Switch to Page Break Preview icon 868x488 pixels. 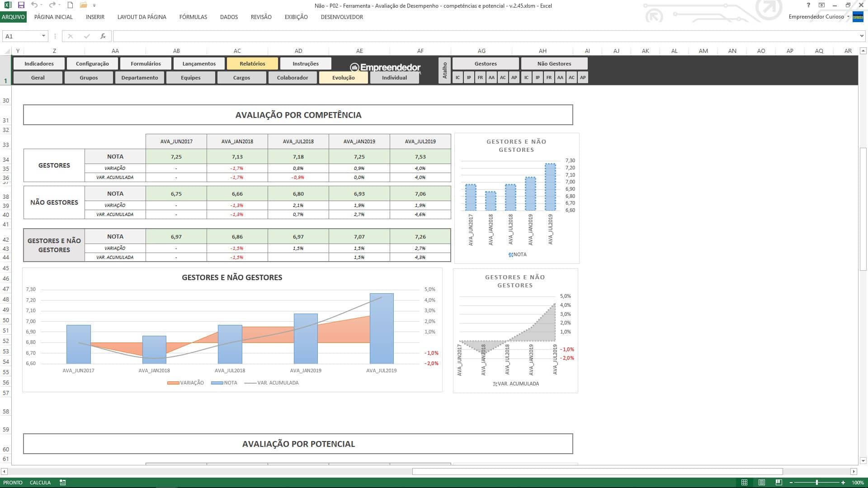coord(778,483)
